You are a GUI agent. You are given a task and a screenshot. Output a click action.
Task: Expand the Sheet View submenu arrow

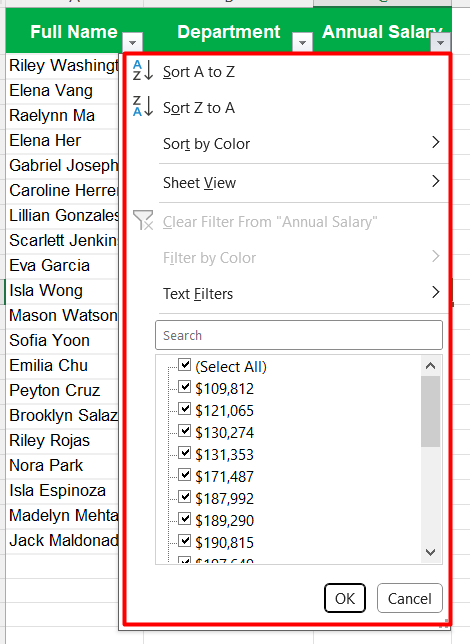coord(436,181)
